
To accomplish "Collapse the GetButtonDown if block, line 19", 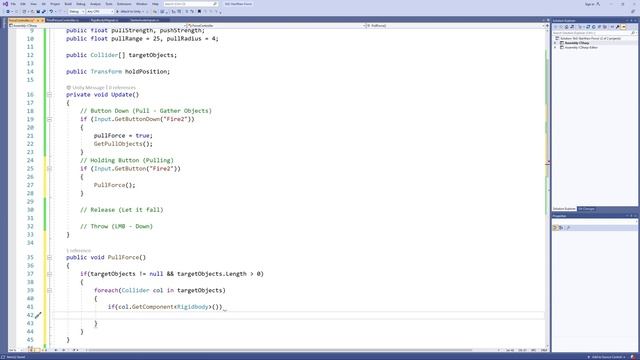I will click(x=49, y=120).
